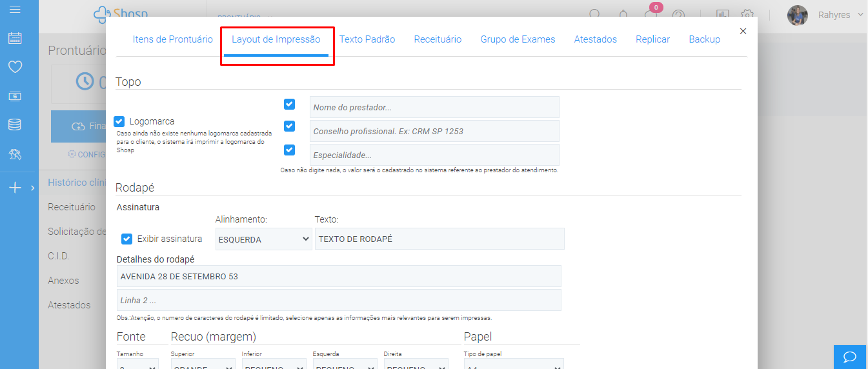Click the user avatar photo
Screen dimensions: 868x369
[798, 15]
